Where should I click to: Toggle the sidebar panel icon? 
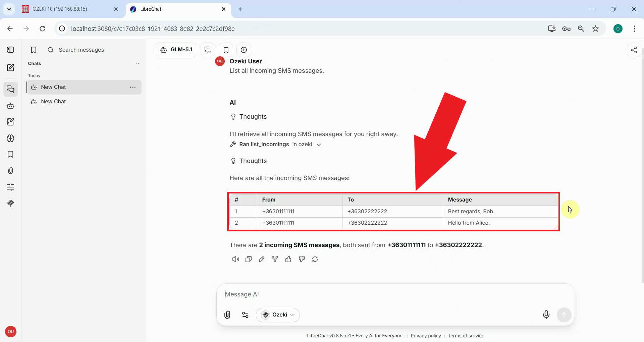[x=10, y=50]
